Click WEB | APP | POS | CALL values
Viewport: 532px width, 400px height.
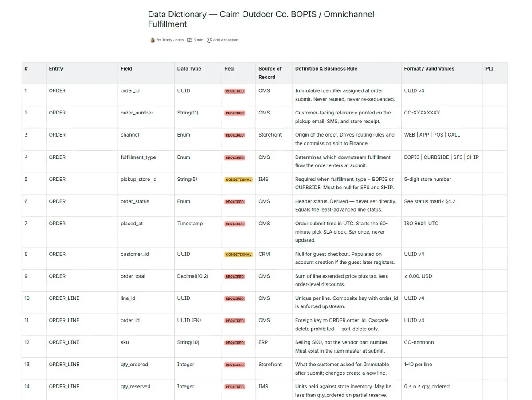(x=432, y=135)
